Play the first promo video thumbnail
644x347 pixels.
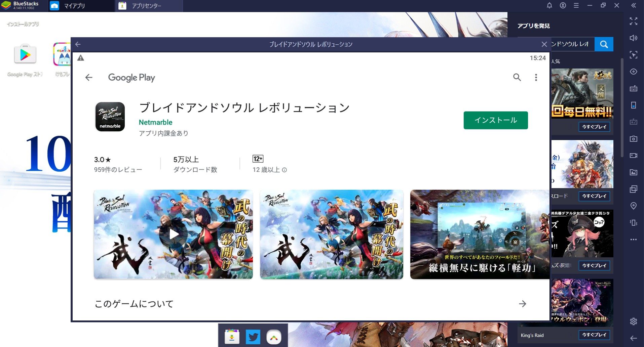pos(174,234)
